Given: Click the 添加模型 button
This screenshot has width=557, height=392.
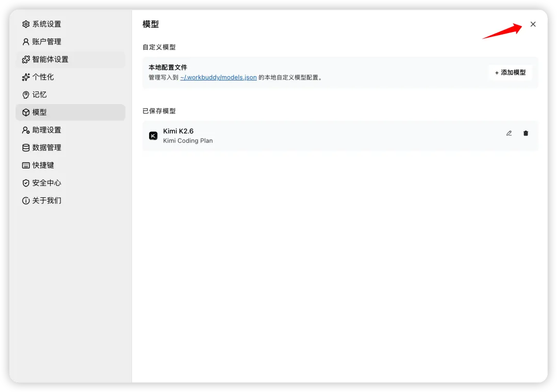Looking at the screenshot, I should 510,72.
